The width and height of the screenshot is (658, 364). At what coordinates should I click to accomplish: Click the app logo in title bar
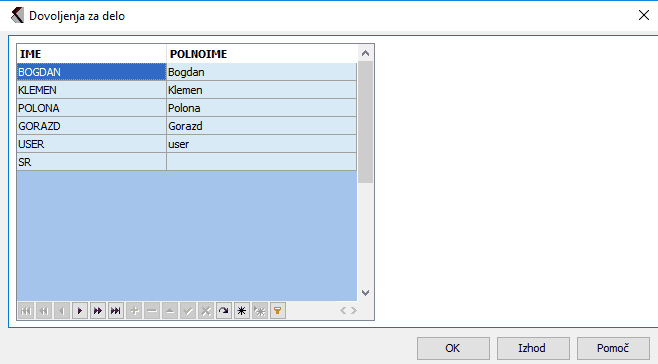pyautogui.click(x=17, y=16)
